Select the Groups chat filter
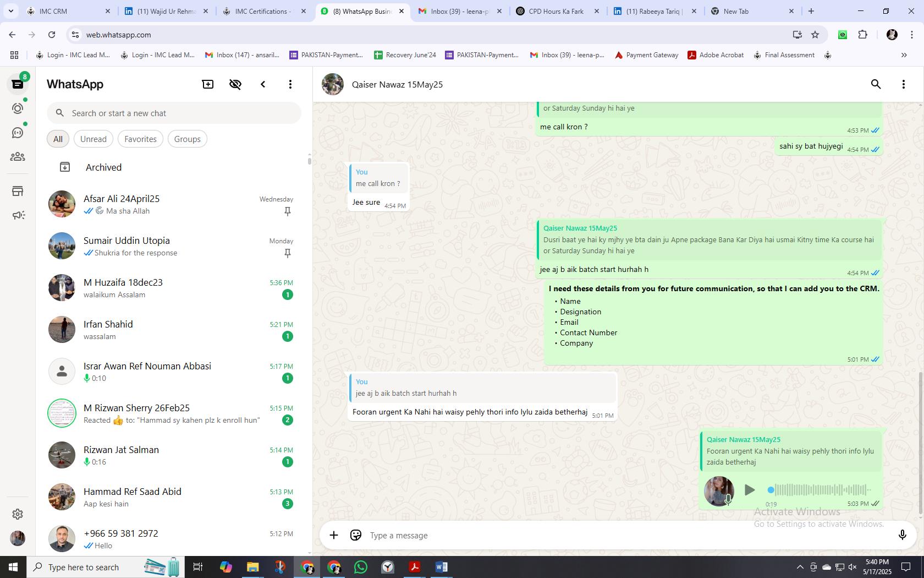Viewport: 924px width, 578px height. coord(187,139)
